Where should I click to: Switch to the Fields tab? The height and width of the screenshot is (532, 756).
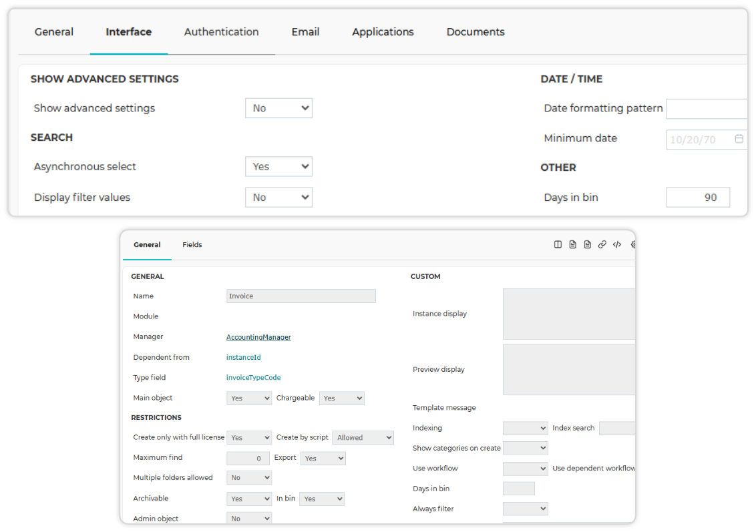tap(192, 245)
